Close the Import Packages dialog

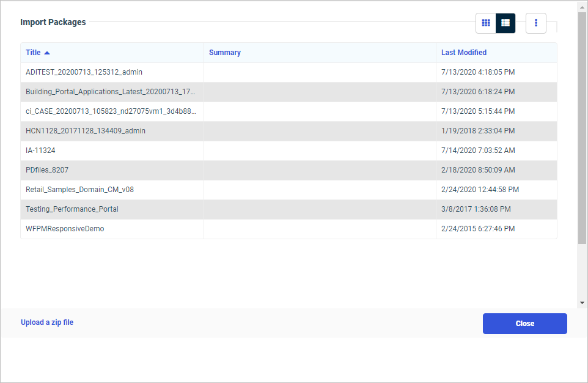[x=524, y=323]
